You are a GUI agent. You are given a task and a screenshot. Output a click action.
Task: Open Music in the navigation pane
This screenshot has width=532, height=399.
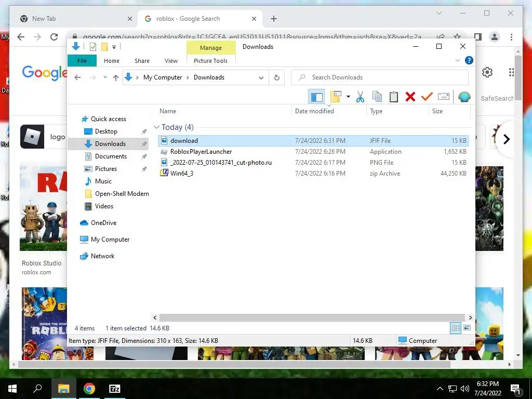tap(103, 181)
